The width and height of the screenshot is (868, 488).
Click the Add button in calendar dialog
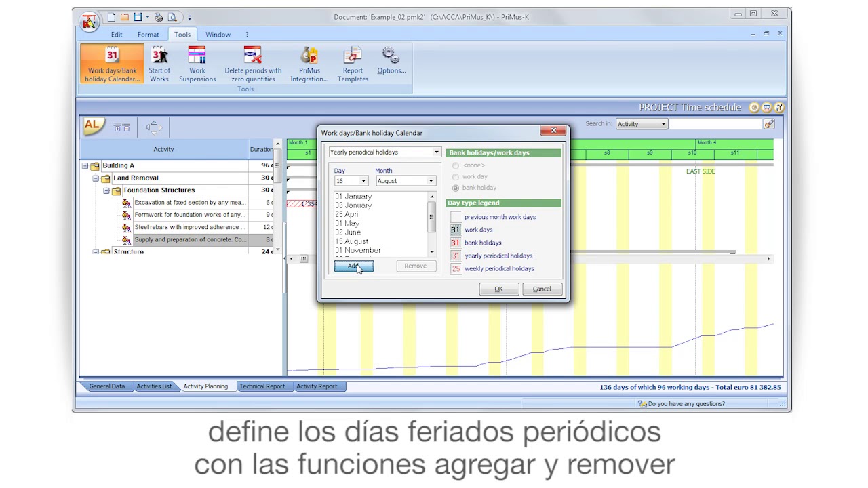353,266
